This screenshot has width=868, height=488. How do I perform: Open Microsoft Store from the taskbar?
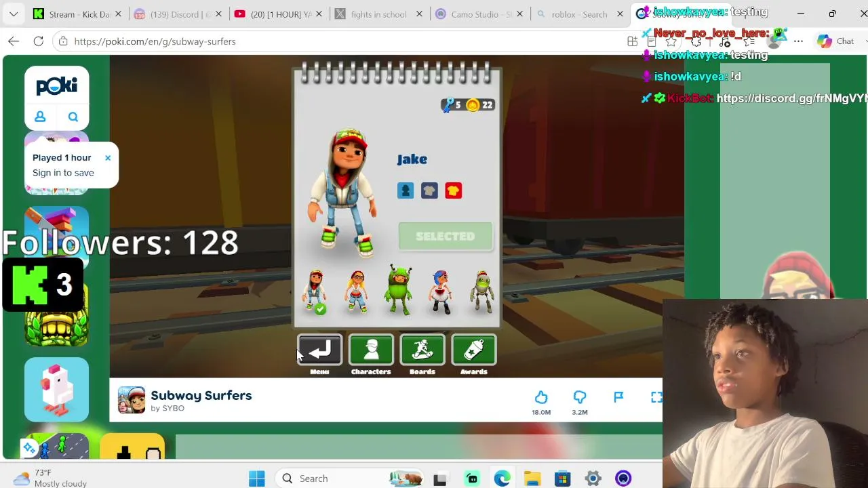(563, 479)
